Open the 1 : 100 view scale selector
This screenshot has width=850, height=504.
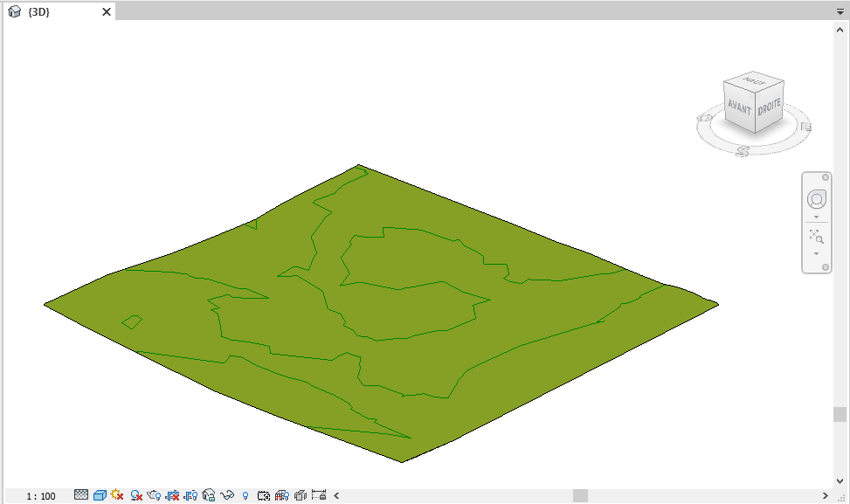point(40,496)
